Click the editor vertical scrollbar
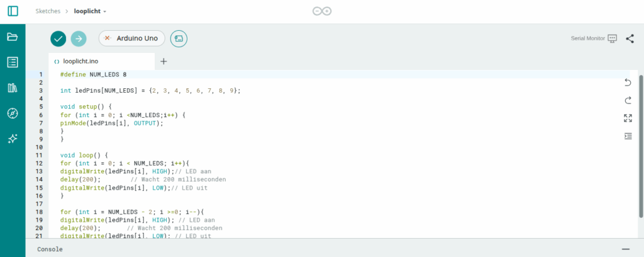 coord(640,145)
